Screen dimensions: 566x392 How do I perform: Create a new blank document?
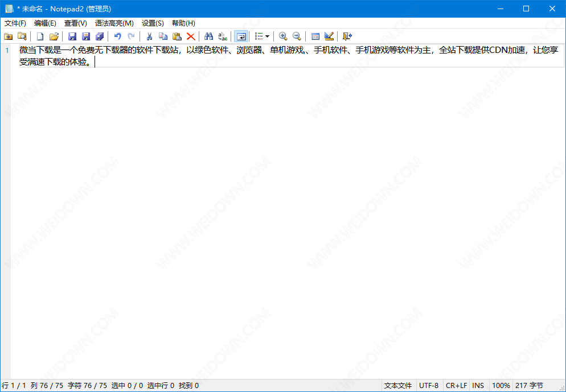[x=40, y=36]
